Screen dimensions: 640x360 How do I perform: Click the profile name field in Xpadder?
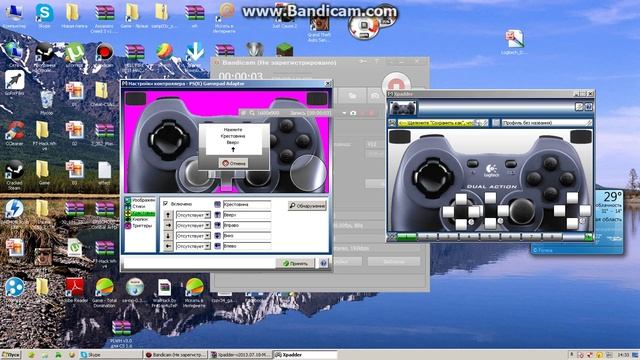pos(547,123)
